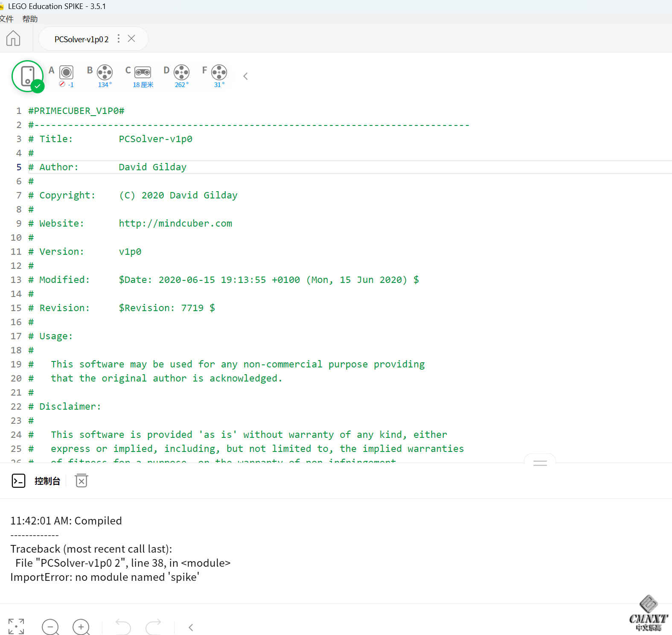The image size is (672, 635).
Task: Select the Port D motor icon
Action: [x=181, y=72]
